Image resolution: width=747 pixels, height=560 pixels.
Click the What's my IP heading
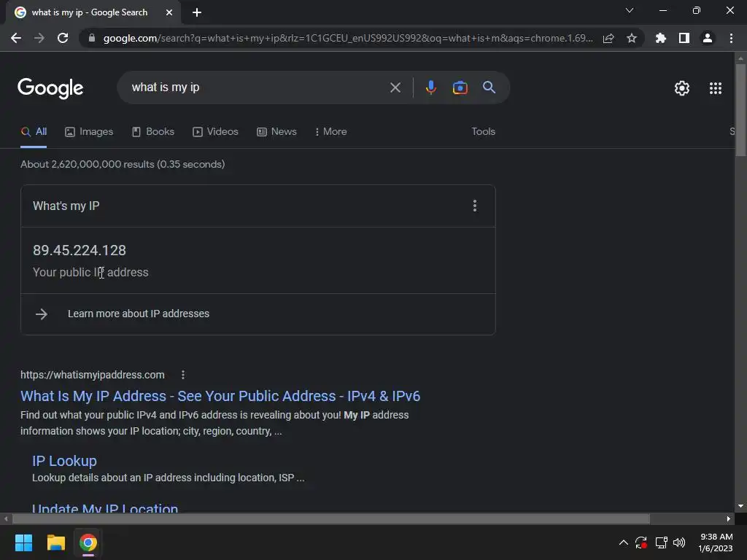66,206
